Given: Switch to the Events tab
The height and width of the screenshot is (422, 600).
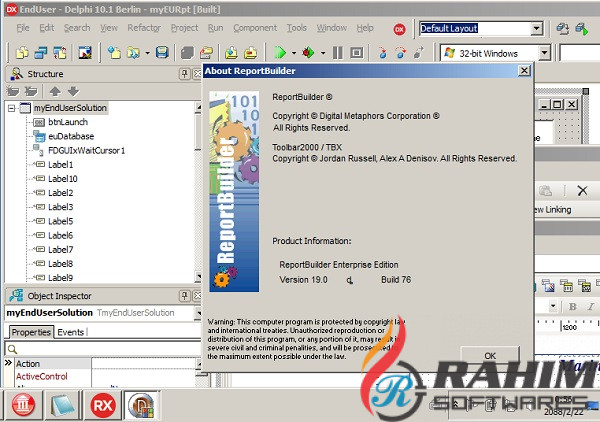Looking at the screenshot, I should click(71, 332).
